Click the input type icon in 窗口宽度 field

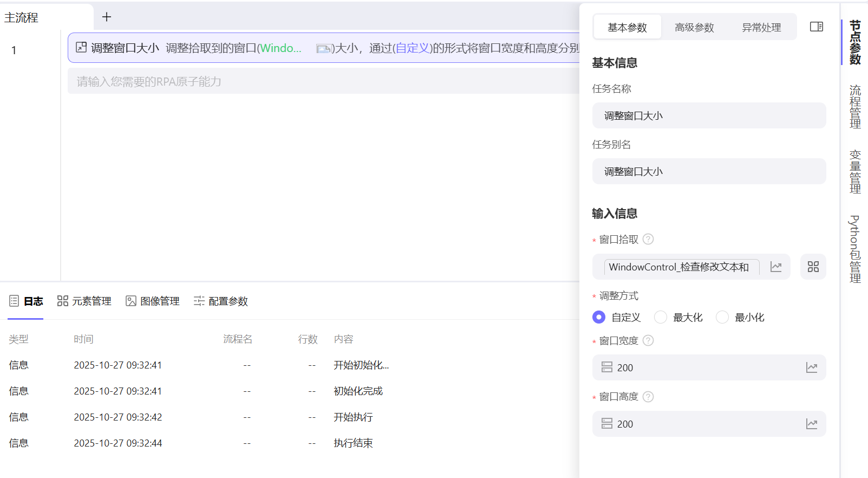(607, 367)
